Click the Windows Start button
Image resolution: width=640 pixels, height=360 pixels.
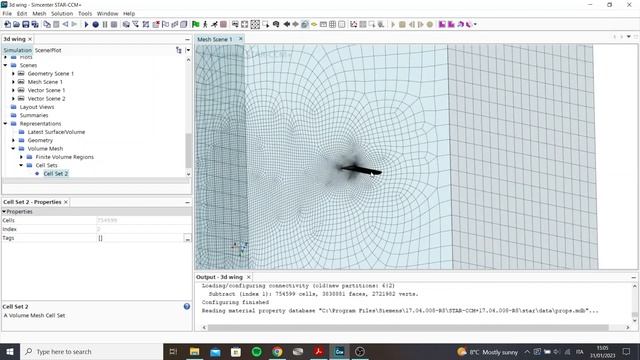[10, 351]
